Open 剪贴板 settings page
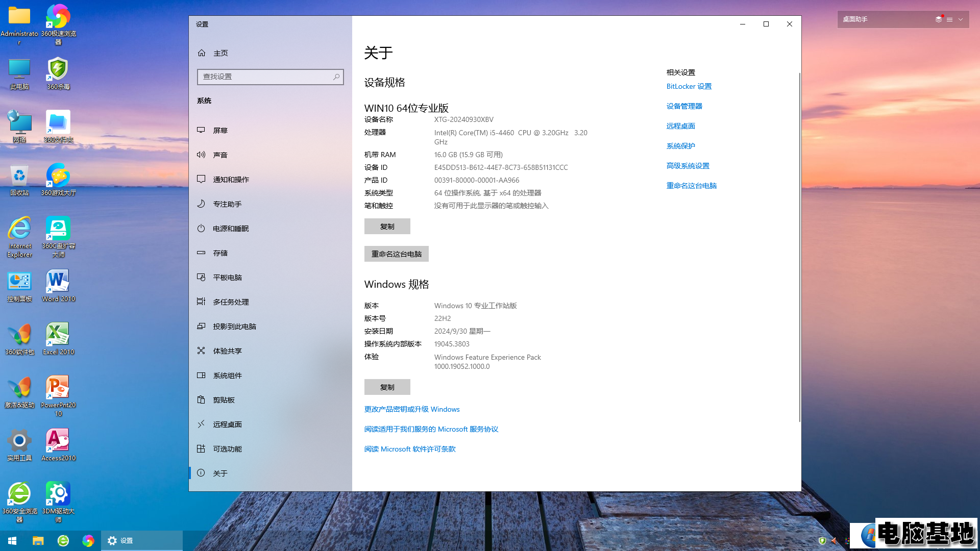The image size is (980, 551). coord(271,400)
